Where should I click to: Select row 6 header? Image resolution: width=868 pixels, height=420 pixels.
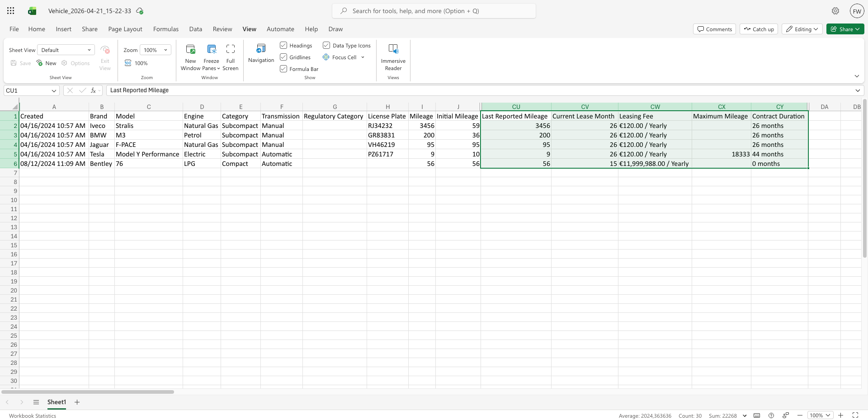tap(9, 164)
